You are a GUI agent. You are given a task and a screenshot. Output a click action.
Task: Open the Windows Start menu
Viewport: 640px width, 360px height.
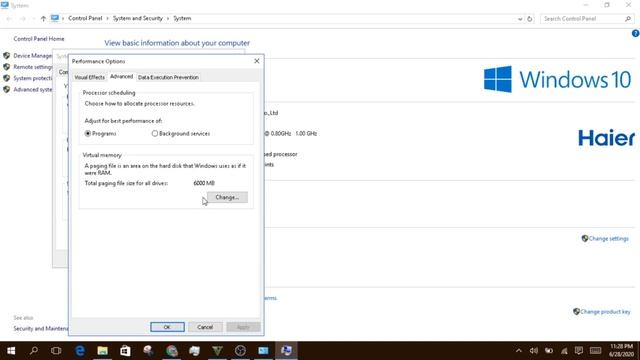(11, 351)
